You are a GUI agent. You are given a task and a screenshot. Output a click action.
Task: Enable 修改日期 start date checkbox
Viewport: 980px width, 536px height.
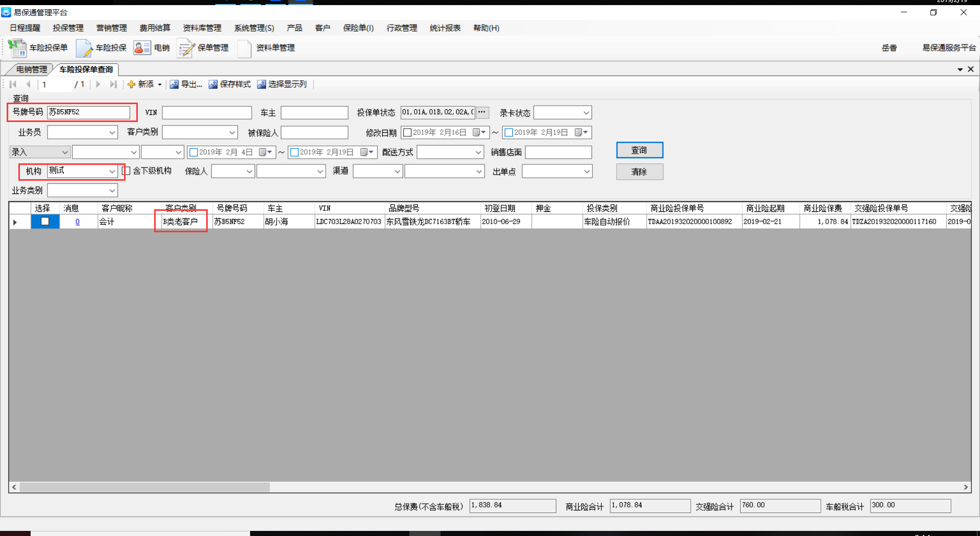pos(407,133)
